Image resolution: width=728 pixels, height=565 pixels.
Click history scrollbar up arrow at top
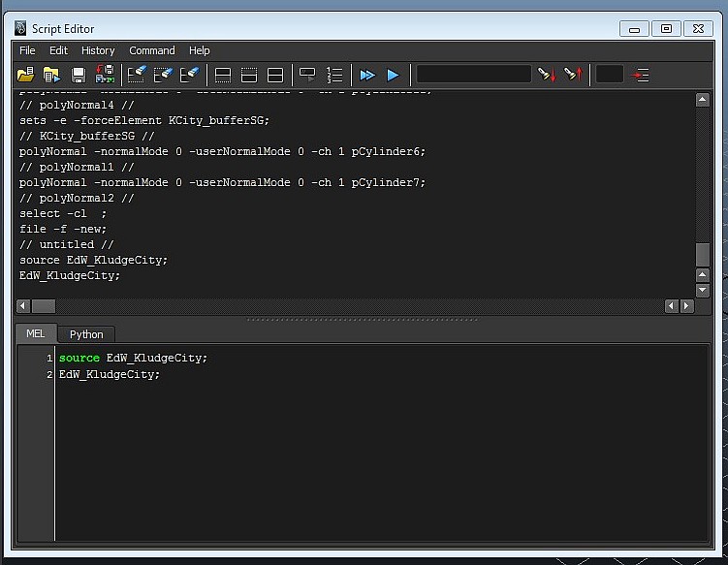(x=703, y=100)
